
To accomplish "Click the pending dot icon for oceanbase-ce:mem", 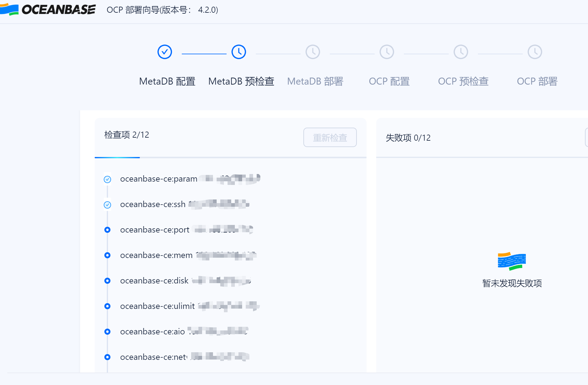I will coord(107,255).
